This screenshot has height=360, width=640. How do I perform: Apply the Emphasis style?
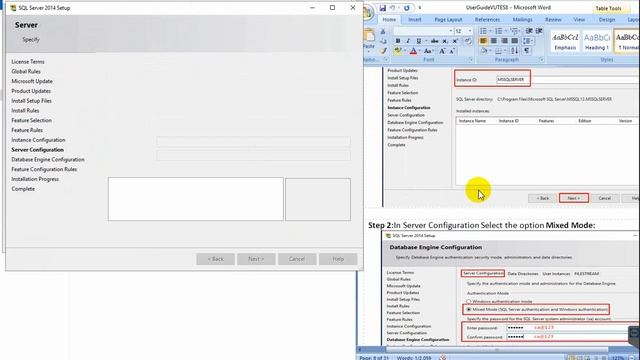pos(565,41)
